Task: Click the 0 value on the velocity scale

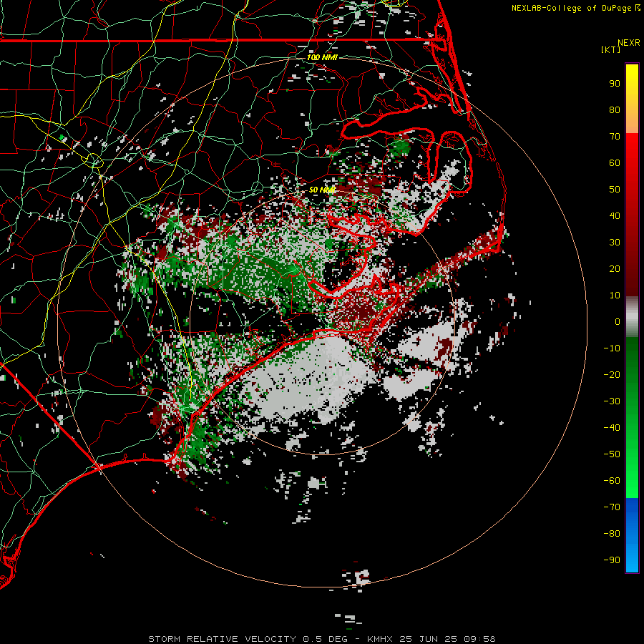Action: pos(618,322)
